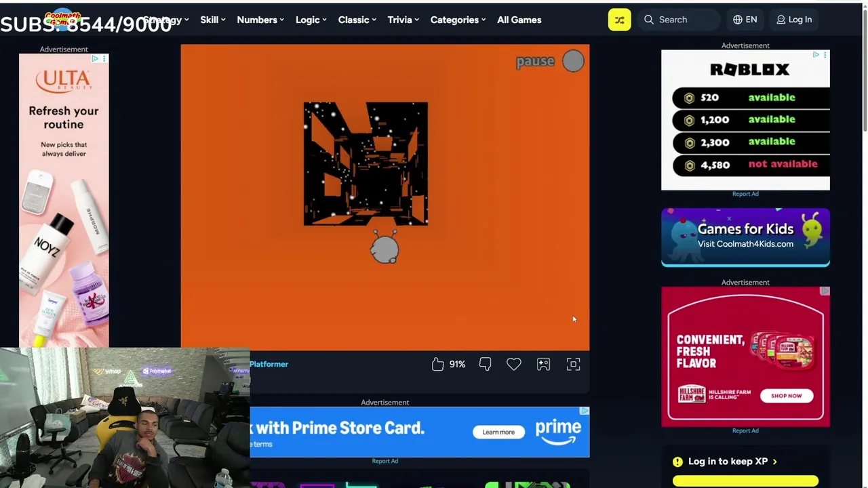Click Learn more on the Prime ad
Screen dimensions: 868x488
pyautogui.click(x=498, y=432)
